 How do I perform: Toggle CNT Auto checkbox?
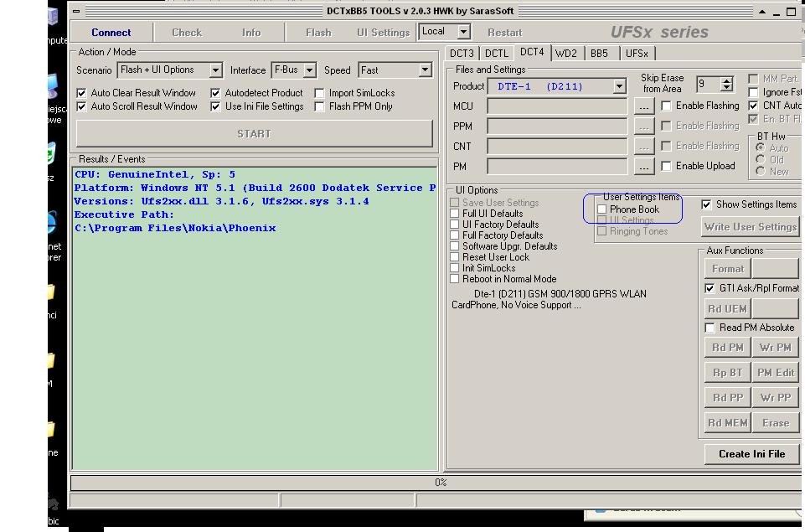coord(753,106)
